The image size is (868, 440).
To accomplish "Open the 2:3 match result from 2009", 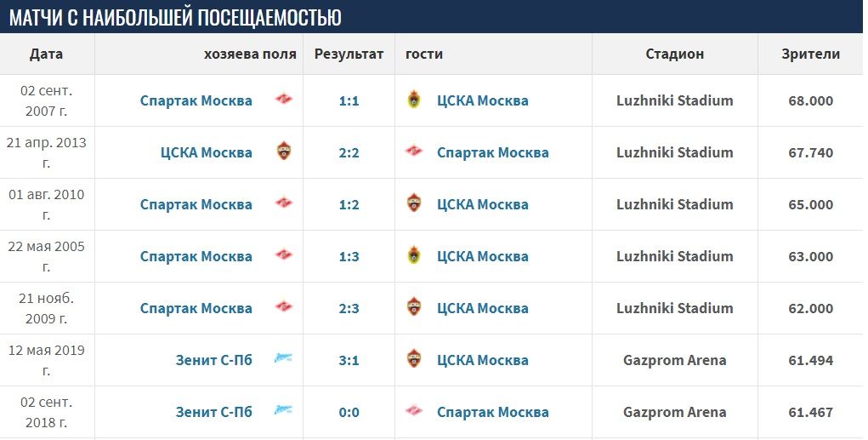I will pos(349,309).
